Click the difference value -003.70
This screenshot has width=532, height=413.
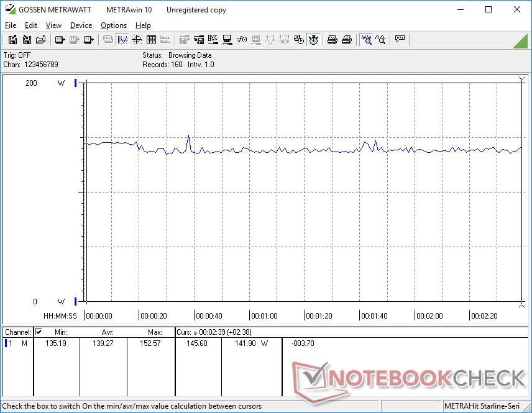click(x=303, y=343)
